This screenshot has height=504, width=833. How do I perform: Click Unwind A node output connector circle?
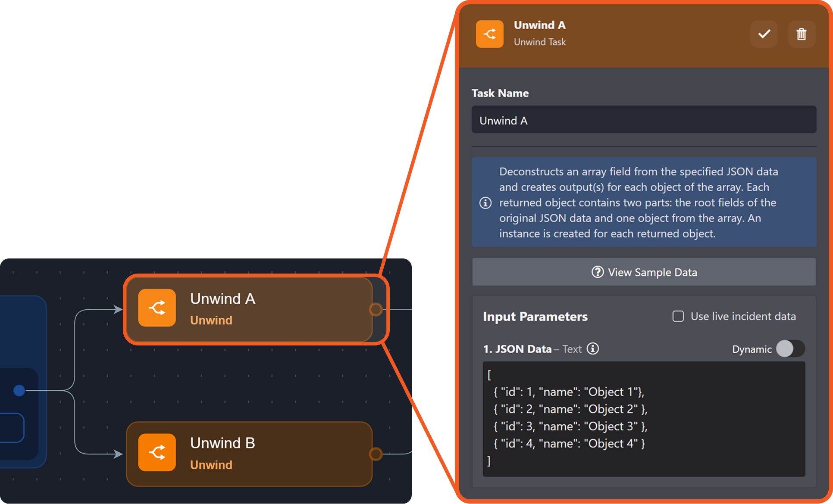(x=376, y=309)
